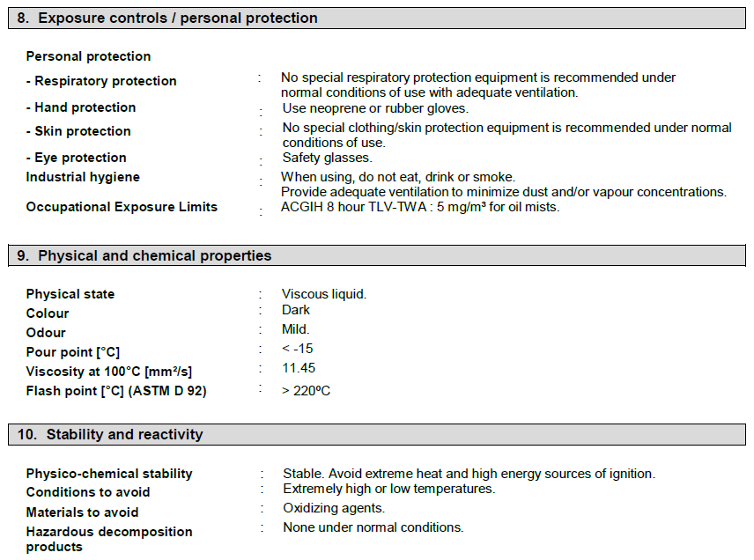Click the 'Safety glasses.' text
This screenshot has width=754, height=560.
[x=327, y=158]
